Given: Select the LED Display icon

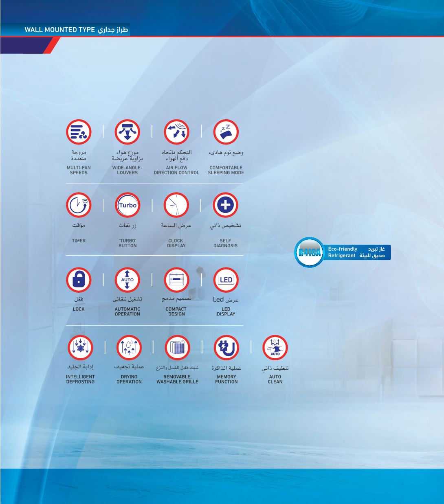Looking at the screenshot, I should 226,280.
